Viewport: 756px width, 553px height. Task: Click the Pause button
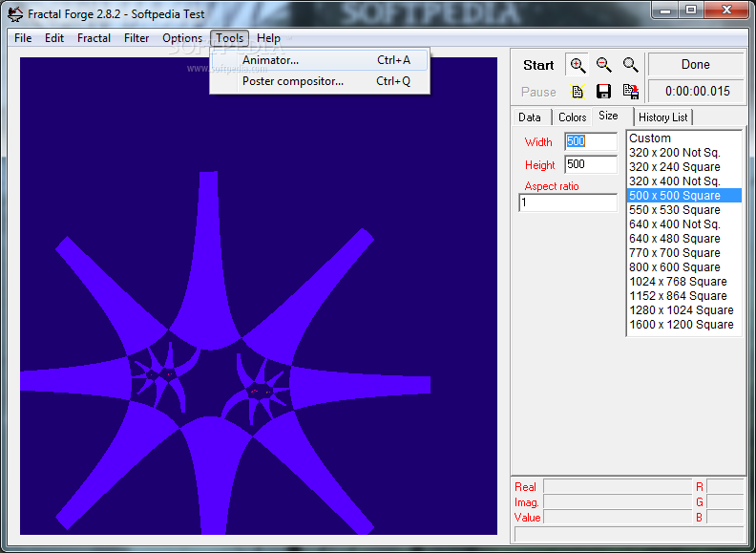[538, 92]
